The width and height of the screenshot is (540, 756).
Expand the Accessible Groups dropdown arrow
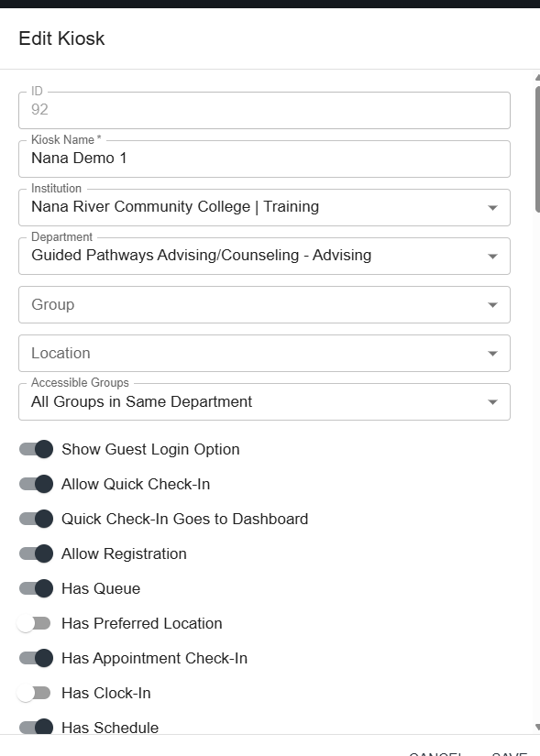(x=492, y=402)
